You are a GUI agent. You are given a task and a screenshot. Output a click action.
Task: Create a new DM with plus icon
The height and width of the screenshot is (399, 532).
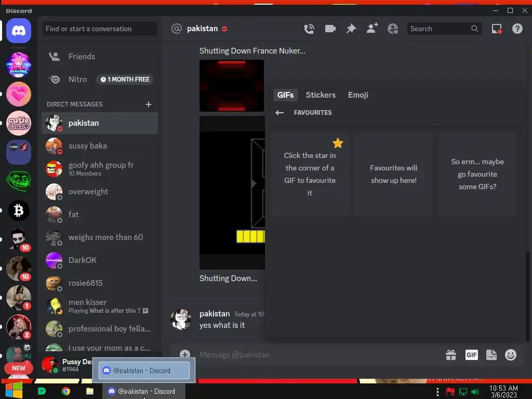point(148,104)
